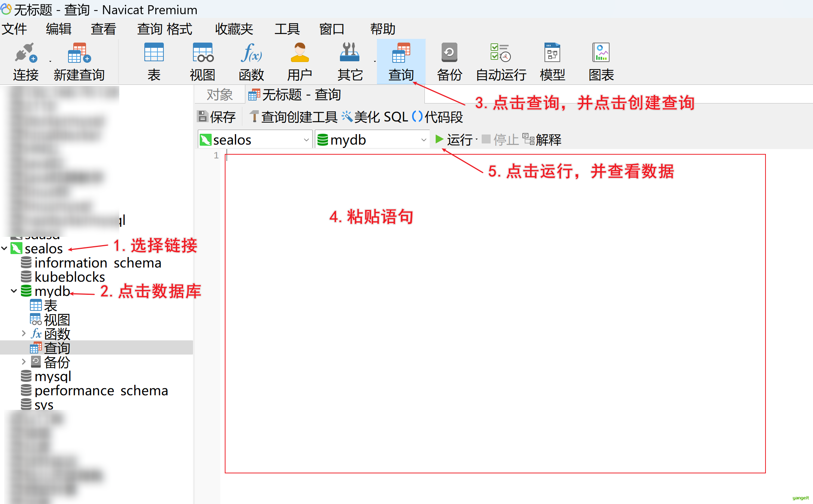813x504 pixels.
Task: Run the query with 运行 button
Action: click(x=454, y=140)
